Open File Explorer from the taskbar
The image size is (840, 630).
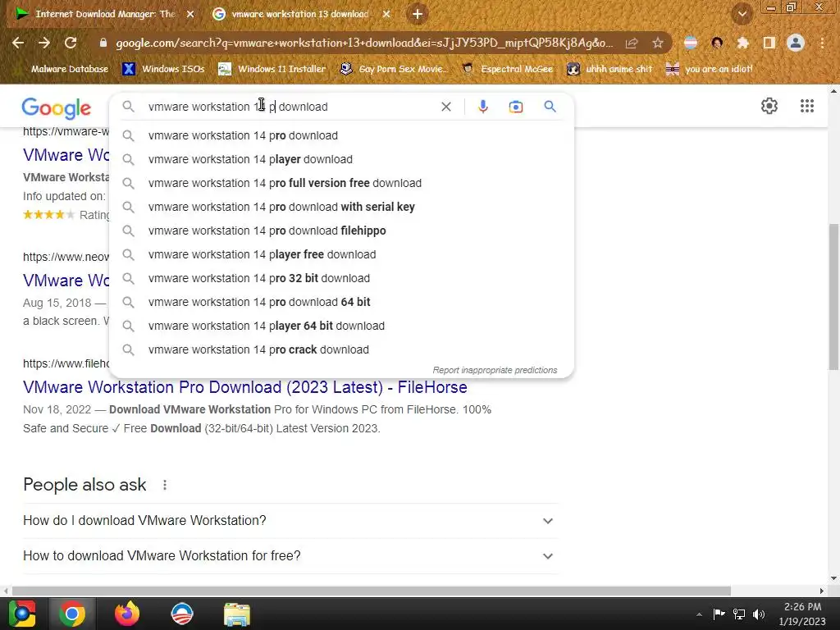pos(236,614)
